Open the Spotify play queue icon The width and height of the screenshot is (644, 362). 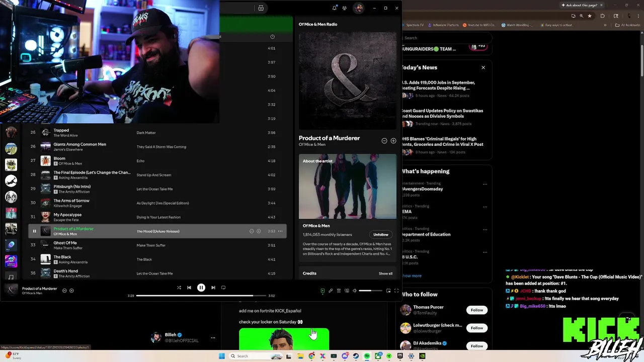(x=339, y=291)
